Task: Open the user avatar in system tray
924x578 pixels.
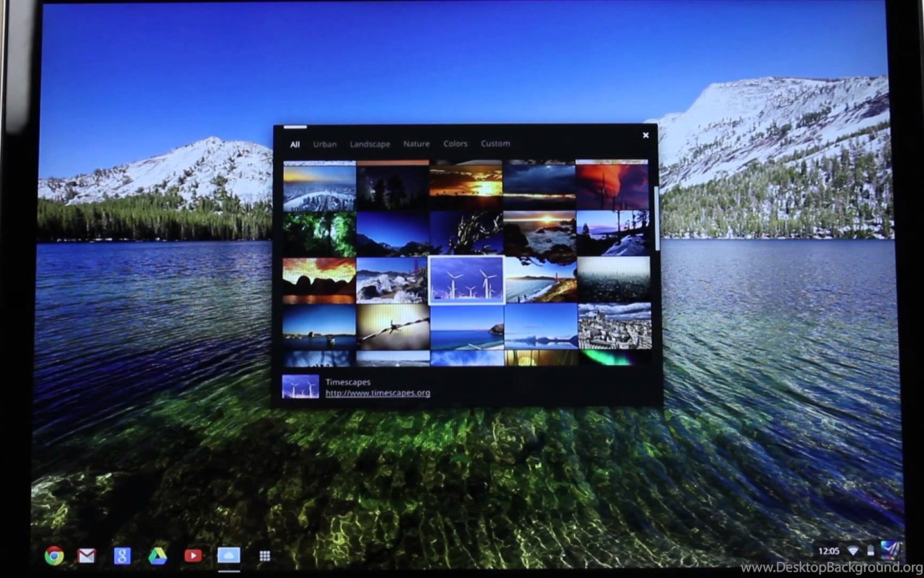Action: click(x=890, y=550)
